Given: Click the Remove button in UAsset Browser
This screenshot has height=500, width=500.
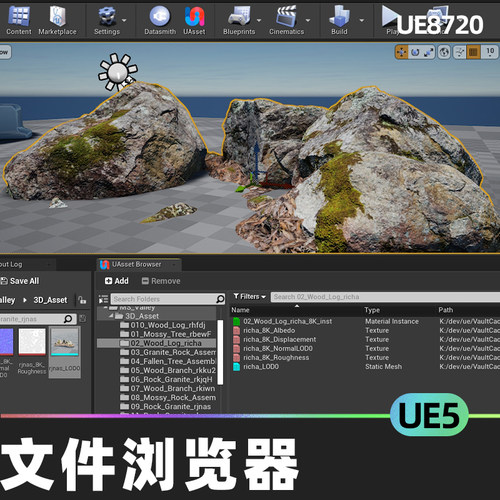Looking at the screenshot, I should point(161,281).
